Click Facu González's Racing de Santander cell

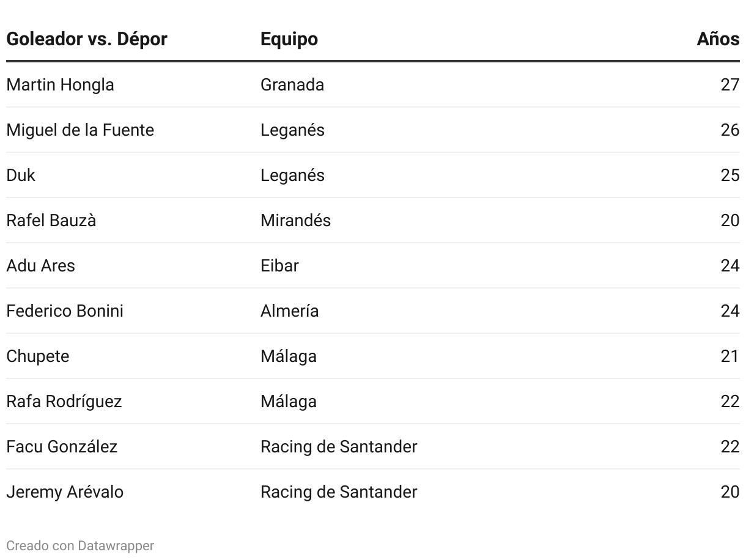pyautogui.click(x=339, y=446)
